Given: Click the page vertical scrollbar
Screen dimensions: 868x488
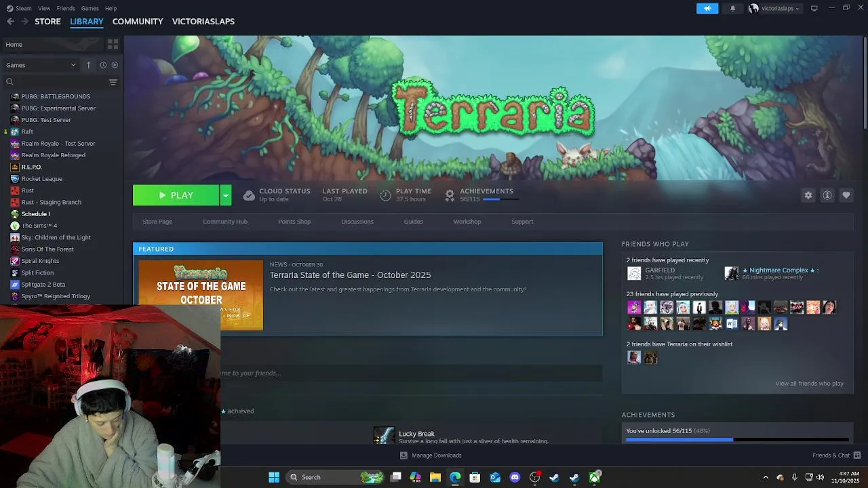Looking at the screenshot, I should [x=865, y=81].
